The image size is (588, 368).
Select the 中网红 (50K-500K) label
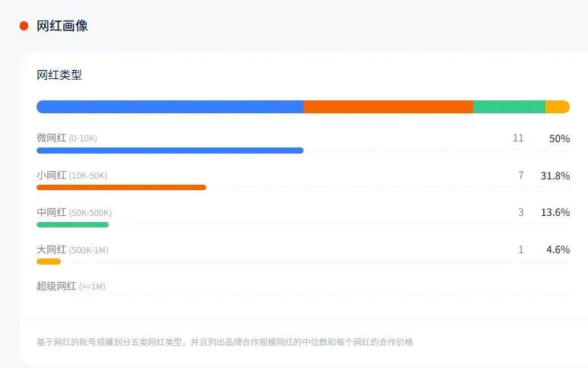point(74,213)
